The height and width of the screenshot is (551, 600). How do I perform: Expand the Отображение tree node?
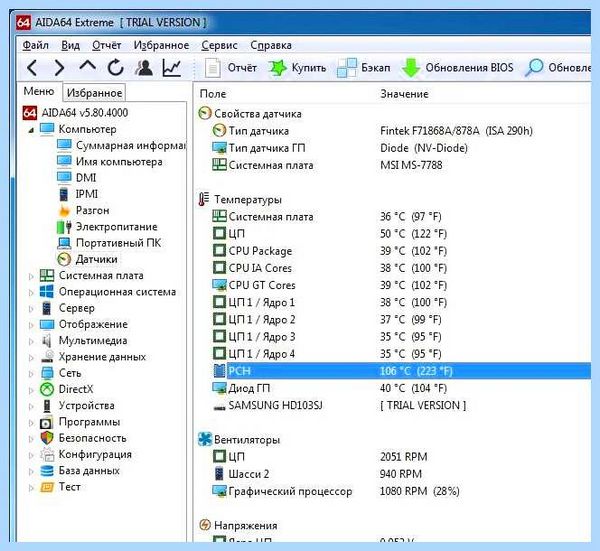click(x=31, y=325)
